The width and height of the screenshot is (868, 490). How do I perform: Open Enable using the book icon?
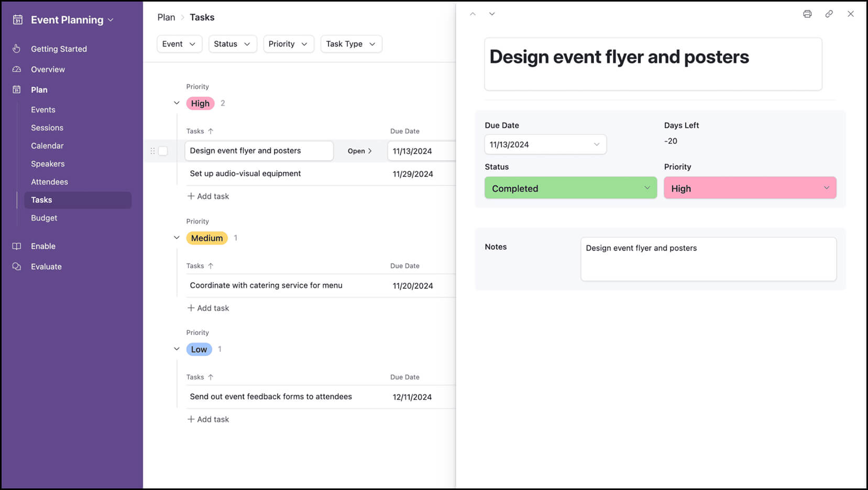click(16, 246)
